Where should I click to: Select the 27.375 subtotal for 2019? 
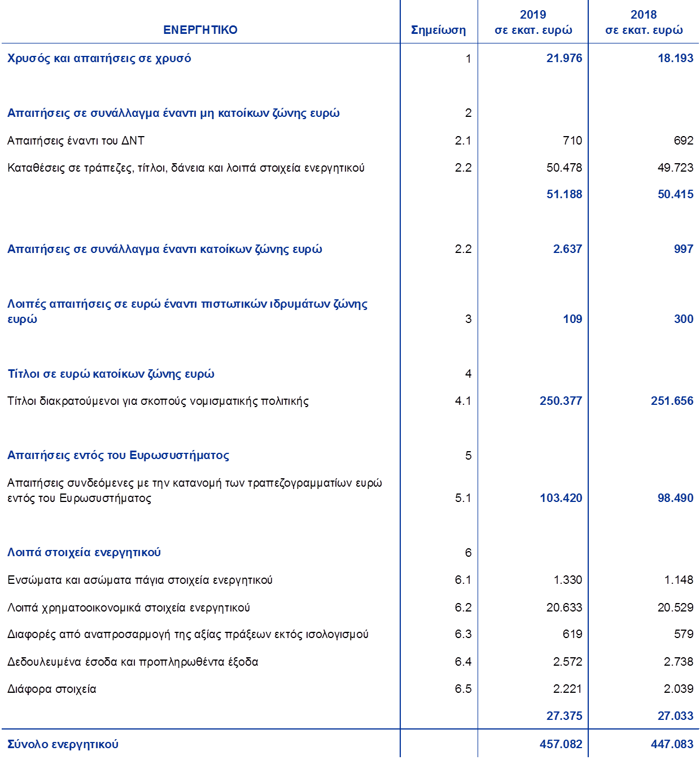(564, 716)
